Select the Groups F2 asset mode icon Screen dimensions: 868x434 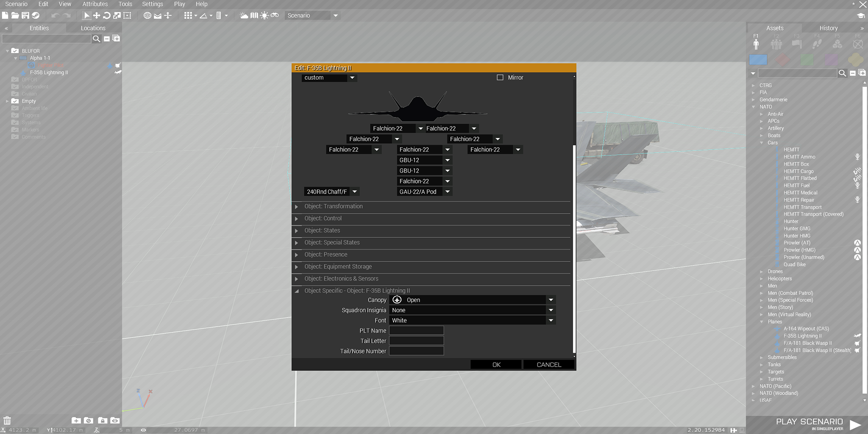tap(776, 44)
